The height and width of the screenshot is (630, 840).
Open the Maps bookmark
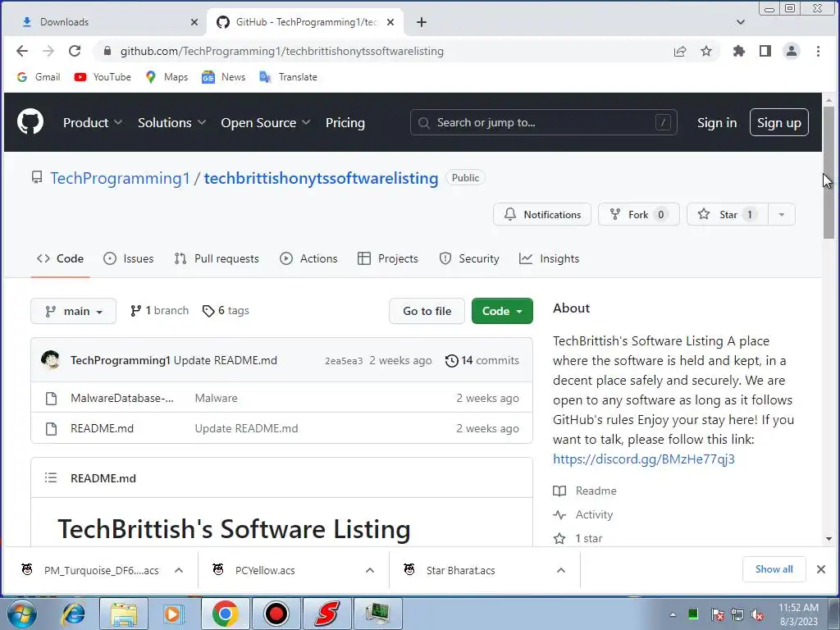tap(167, 76)
